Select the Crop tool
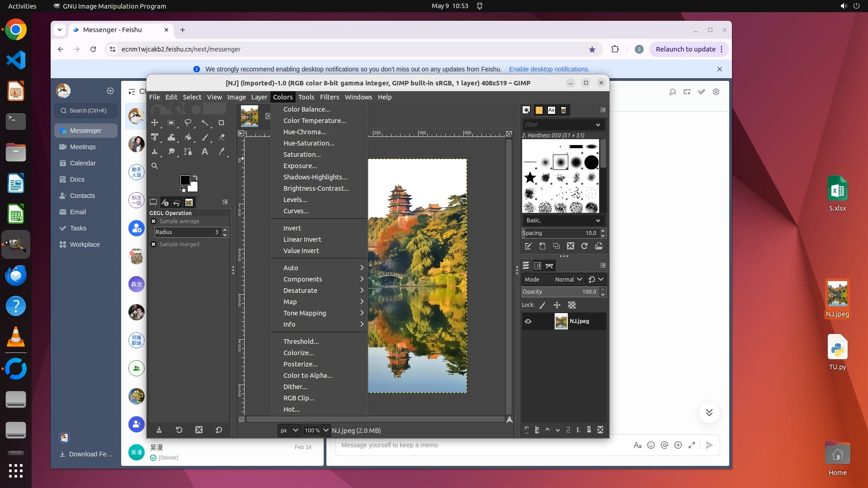The height and width of the screenshot is (488, 868). point(221,122)
